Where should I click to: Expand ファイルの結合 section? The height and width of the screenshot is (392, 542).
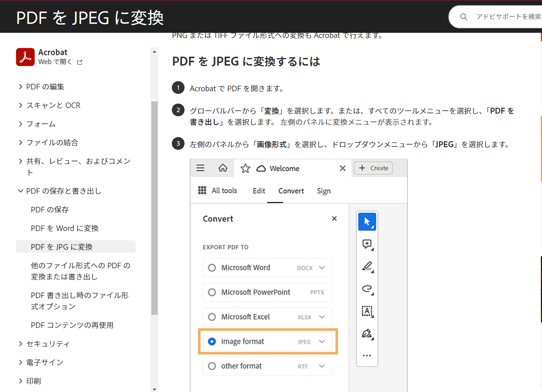pos(21,143)
